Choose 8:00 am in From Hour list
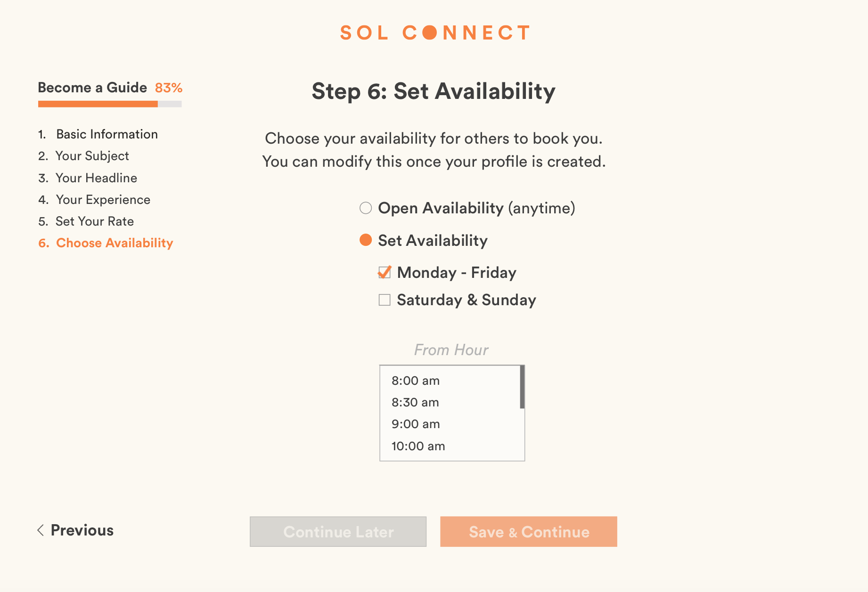The height and width of the screenshot is (592, 868). (x=415, y=381)
